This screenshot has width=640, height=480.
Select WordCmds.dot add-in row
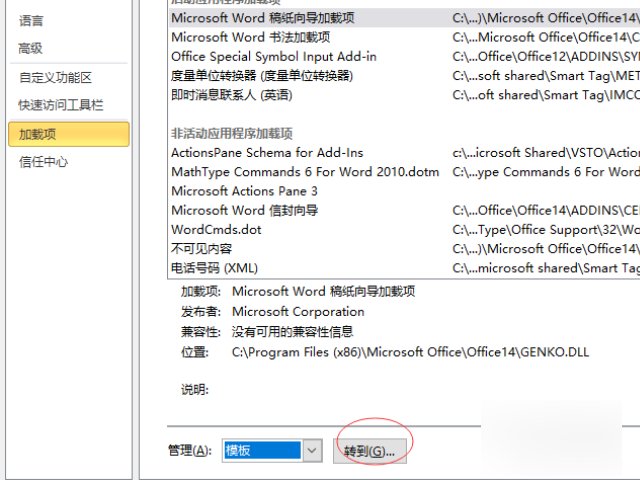404,229
